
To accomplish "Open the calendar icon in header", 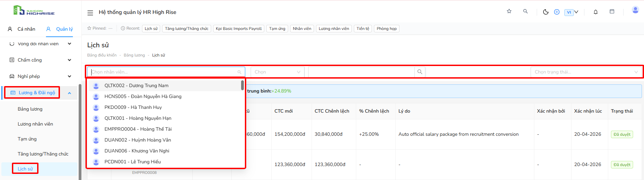I will [612, 11].
